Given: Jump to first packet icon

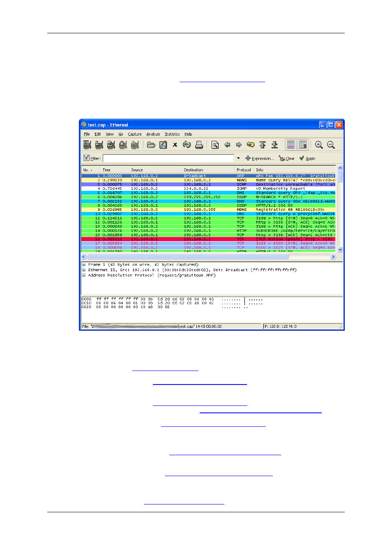Looking at the screenshot, I should pyautogui.click(x=263, y=145).
